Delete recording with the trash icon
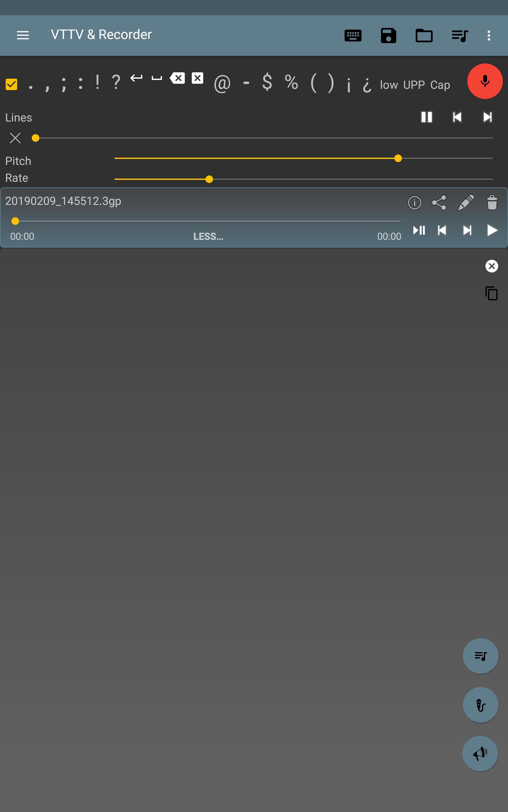 tap(492, 203)
